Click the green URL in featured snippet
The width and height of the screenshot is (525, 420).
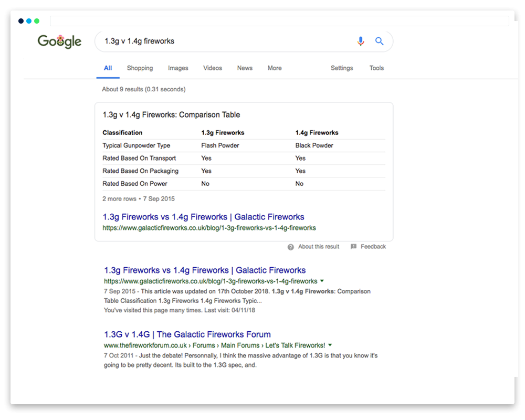click(209, 228)
